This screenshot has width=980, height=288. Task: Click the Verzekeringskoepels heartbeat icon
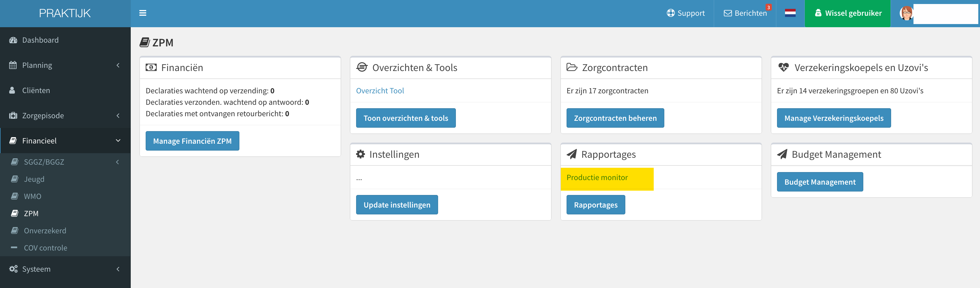point(783,68)
